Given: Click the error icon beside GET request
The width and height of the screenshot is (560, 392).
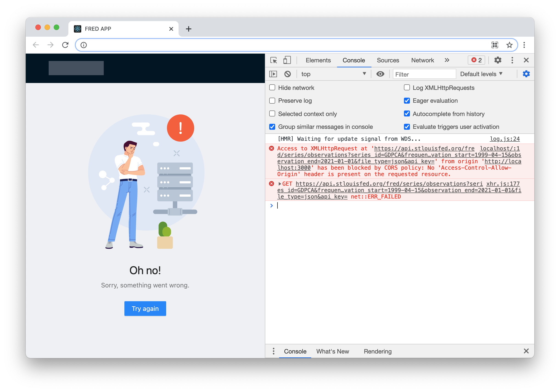Looking at the screenshot, I should 271,184.
